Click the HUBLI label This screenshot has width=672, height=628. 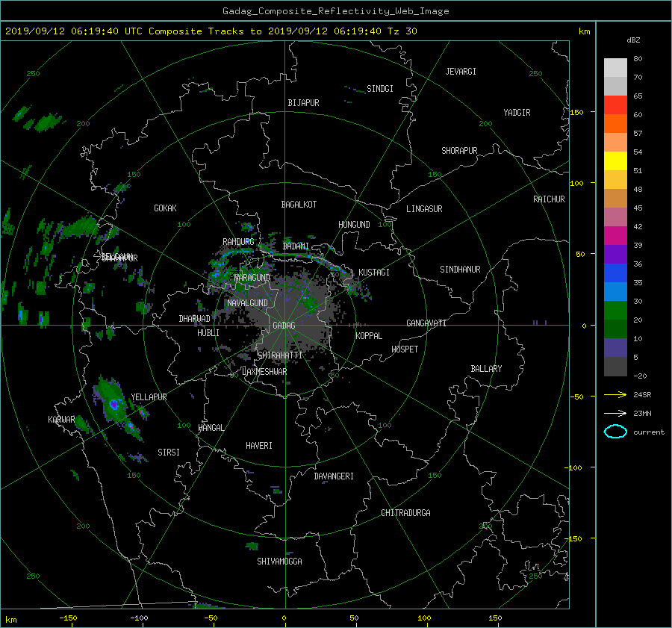[x=208, y=333]
